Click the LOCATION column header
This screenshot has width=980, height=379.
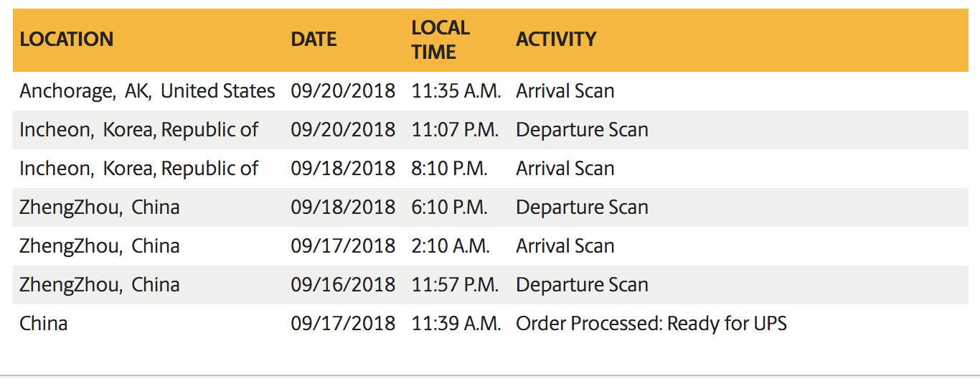(x=67, y=39)
